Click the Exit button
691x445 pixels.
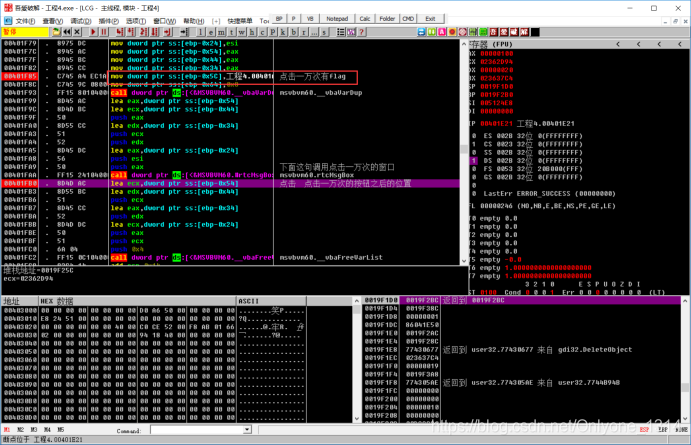(430, 19)
